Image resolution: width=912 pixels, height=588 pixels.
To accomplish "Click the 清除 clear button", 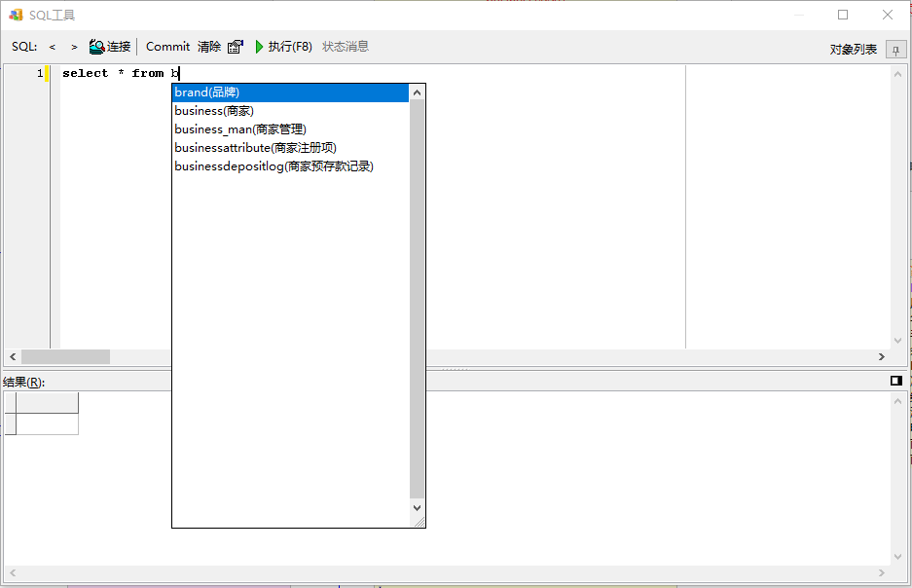I will pos(209,47).
